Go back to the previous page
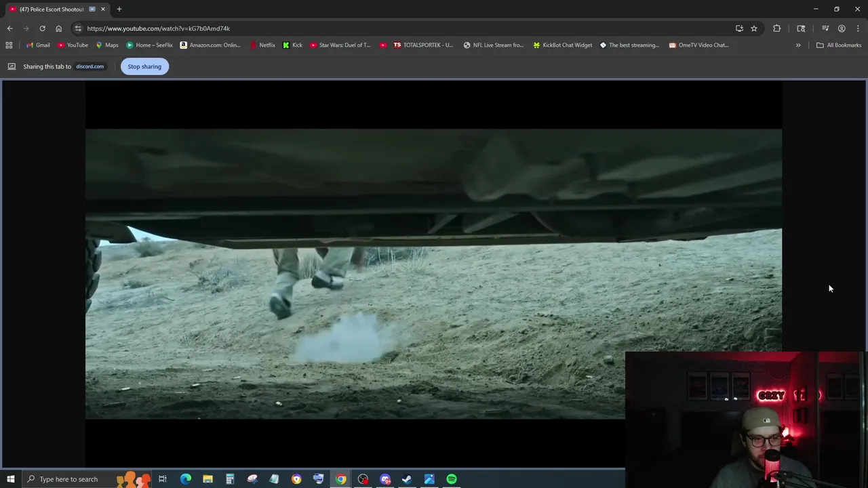This screenshot has width=868, height=488. (9, 28)
